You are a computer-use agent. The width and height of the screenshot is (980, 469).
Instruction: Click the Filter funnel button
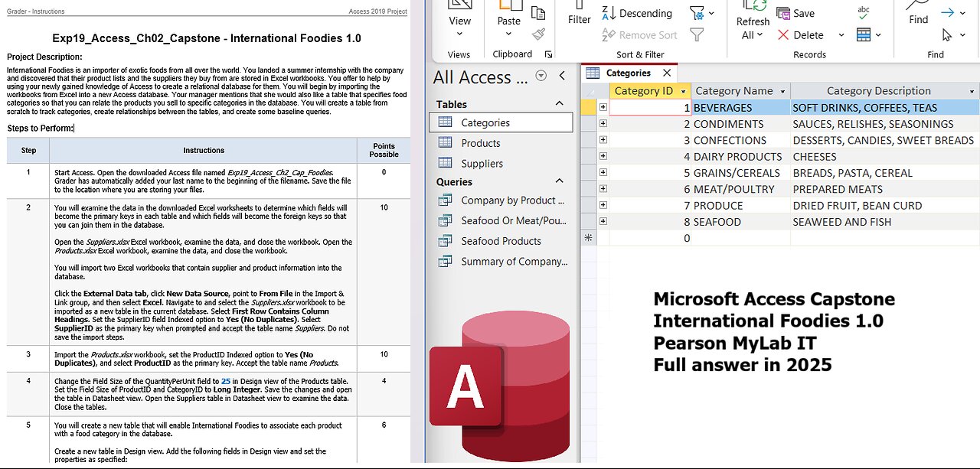click(580, 14)
